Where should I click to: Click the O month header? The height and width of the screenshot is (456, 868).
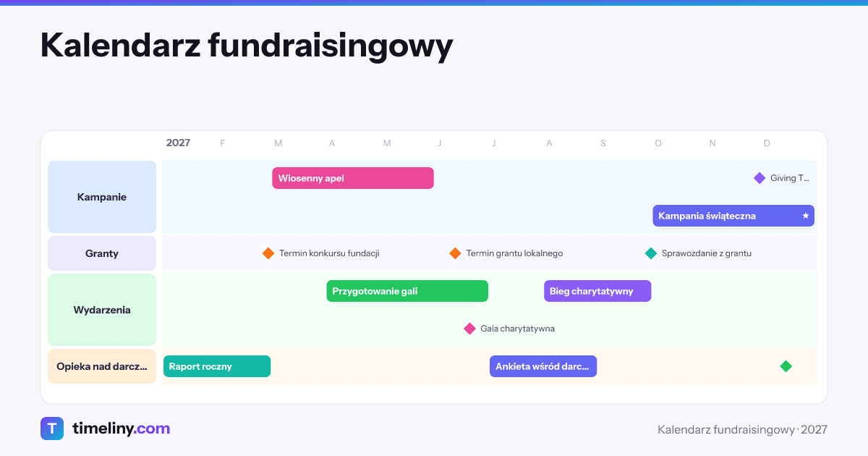click(x=658, y=143)
